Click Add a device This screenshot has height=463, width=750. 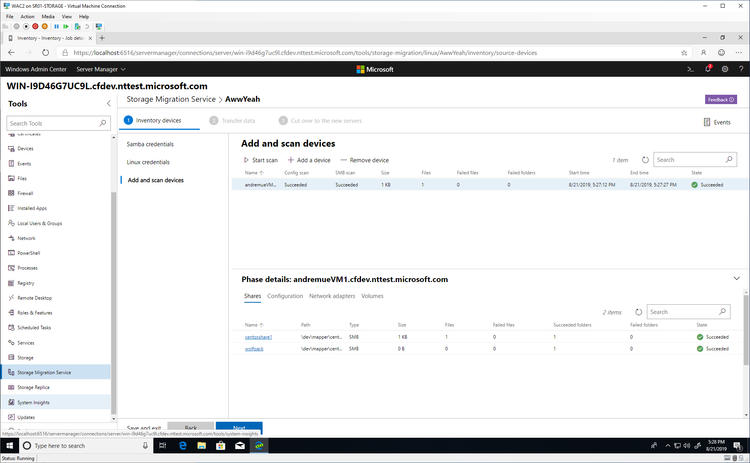pyautogui.click(x=309, y=160)
